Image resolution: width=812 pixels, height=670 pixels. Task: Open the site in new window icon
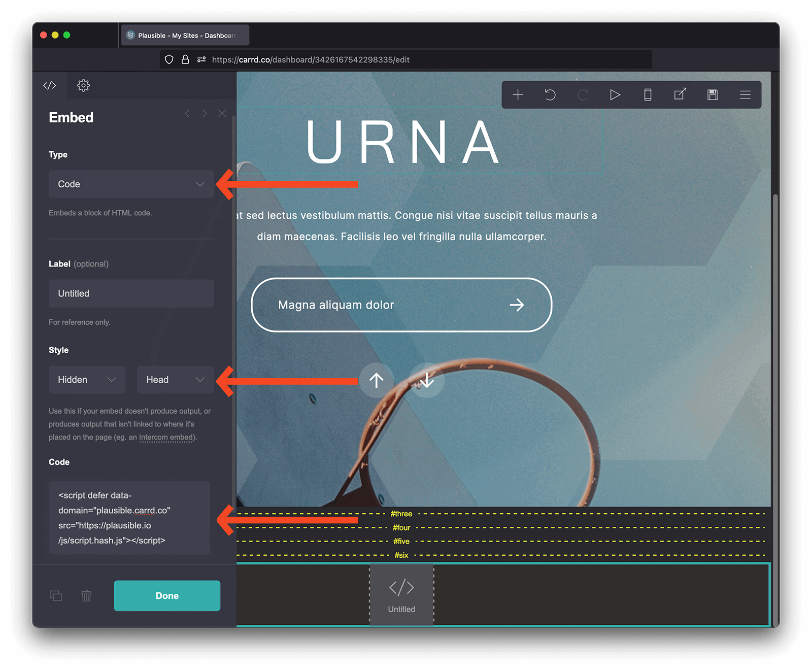[680, 95]
